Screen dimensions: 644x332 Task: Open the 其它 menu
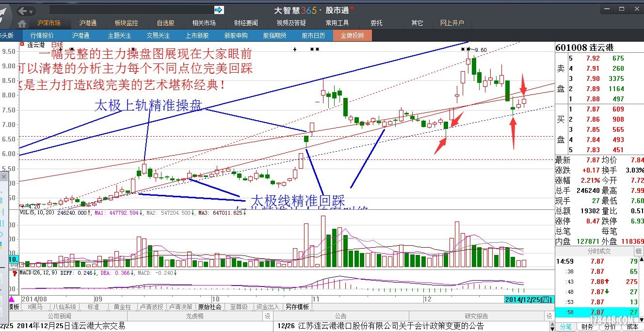click(417, 23)
